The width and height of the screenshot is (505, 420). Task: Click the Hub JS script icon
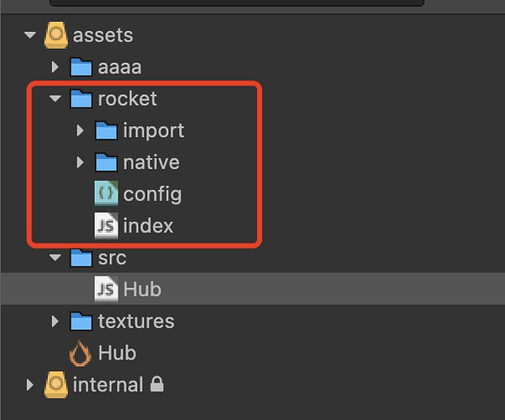pos(106,290)
